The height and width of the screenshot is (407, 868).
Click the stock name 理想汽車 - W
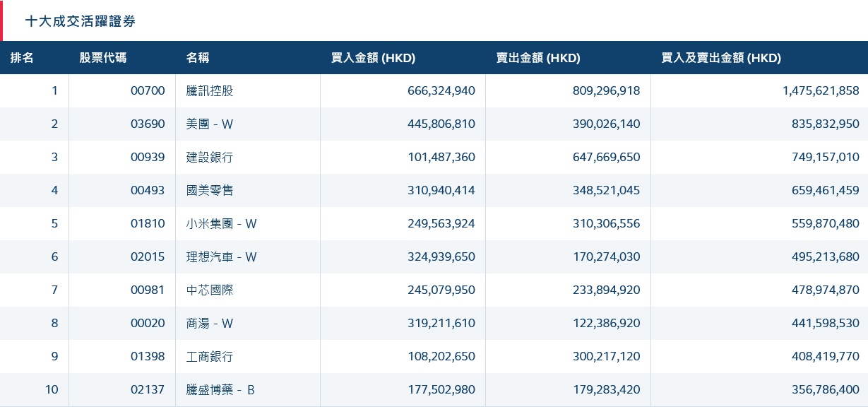pos(222,256)
